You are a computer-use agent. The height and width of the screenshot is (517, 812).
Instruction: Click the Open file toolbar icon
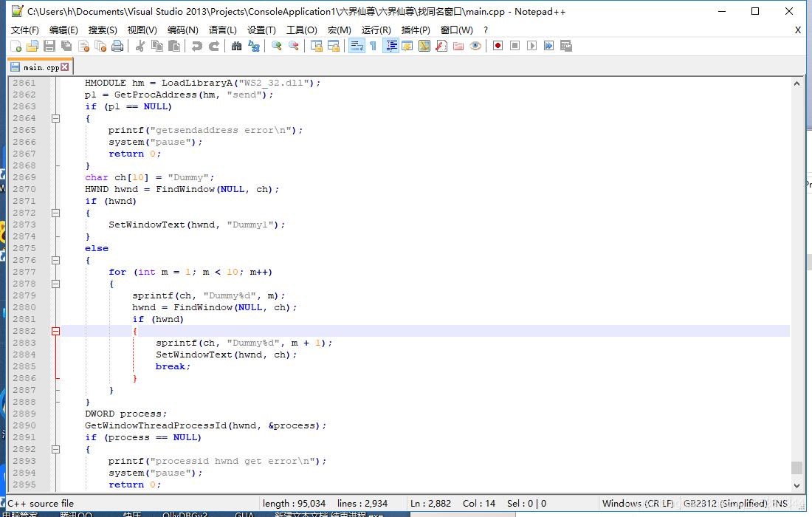pos(32,46)
